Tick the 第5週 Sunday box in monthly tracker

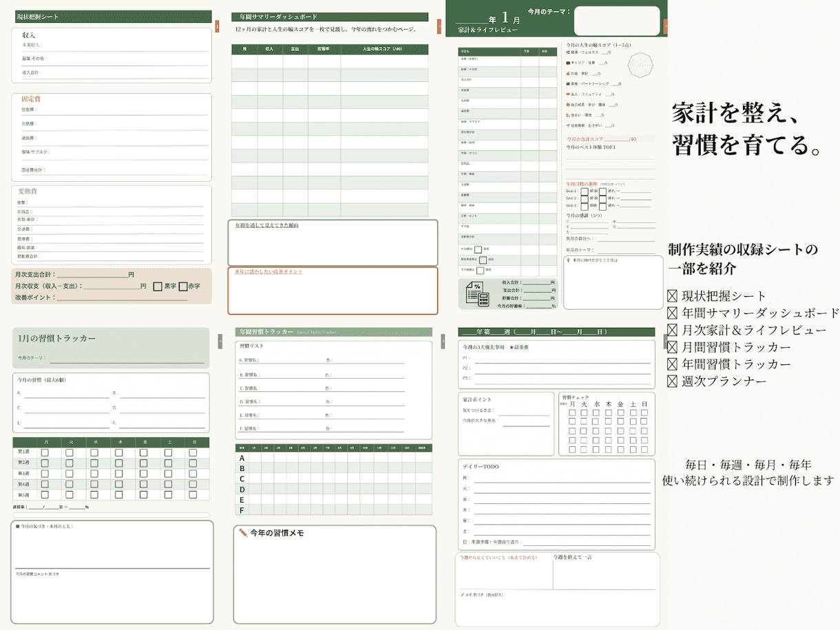point(193,495)
